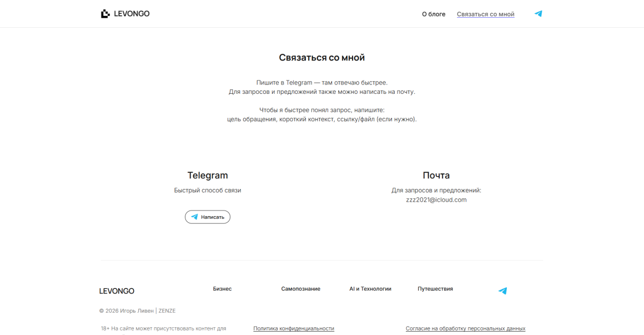This screenshot has height=335, width=644.
Task: Click the LEVONGO logo icon in header
Action: (105, 14)
